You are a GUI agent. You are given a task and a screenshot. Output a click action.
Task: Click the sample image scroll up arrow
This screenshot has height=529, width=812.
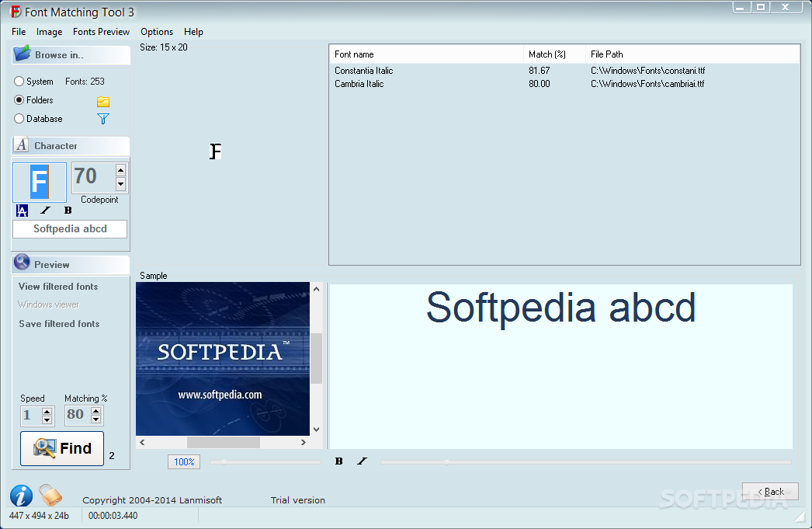tap(316, 289)
